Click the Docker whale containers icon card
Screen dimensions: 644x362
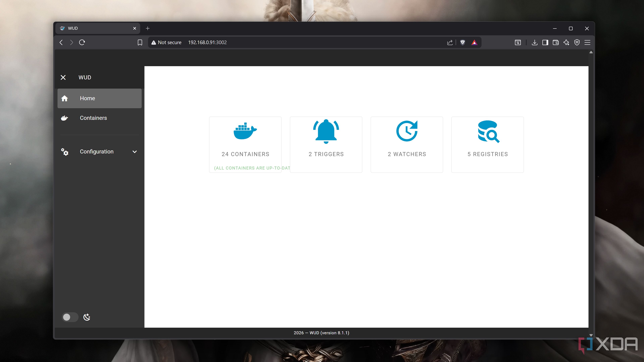coord(245,131)
